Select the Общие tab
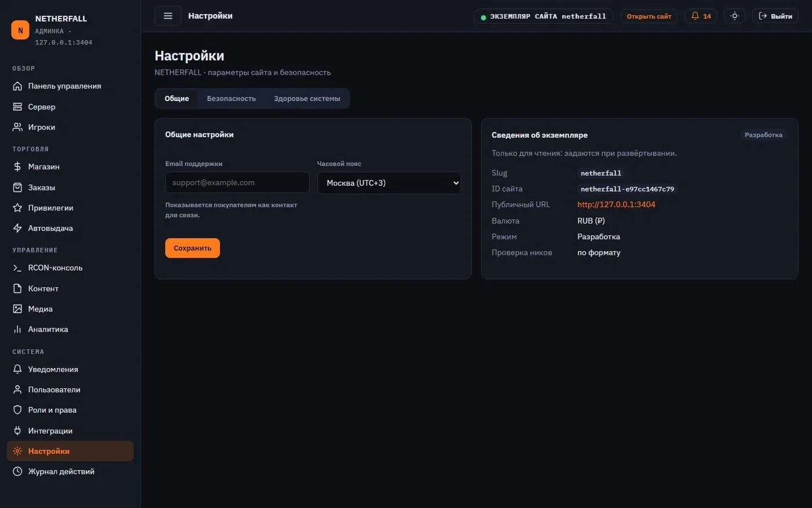 [177, 99]
